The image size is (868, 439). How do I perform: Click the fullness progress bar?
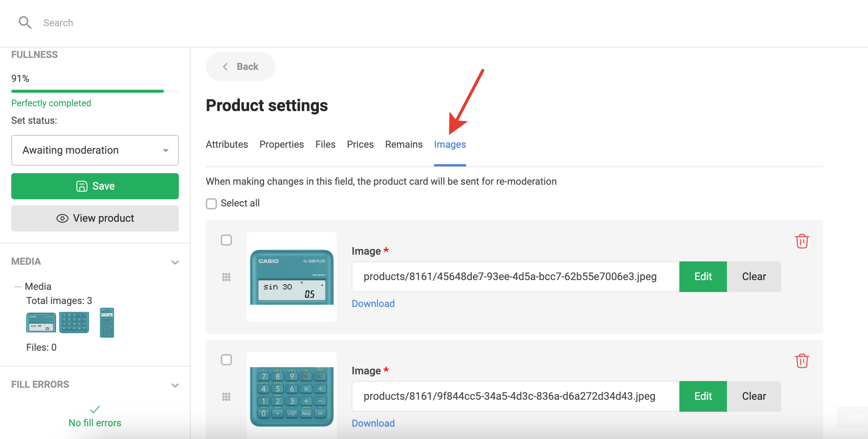(95, 91)
